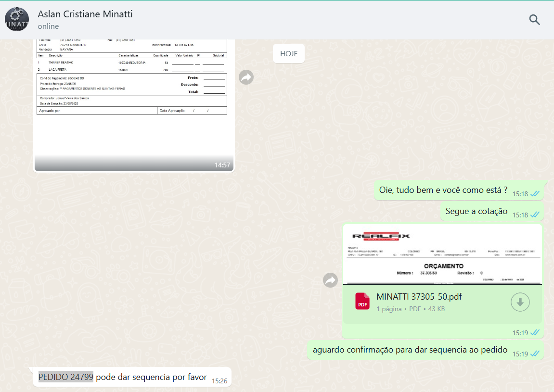This screenshot has width=554, height=392.
Task: Forward the received purchase order image
Action: click(x=246, y=77)
